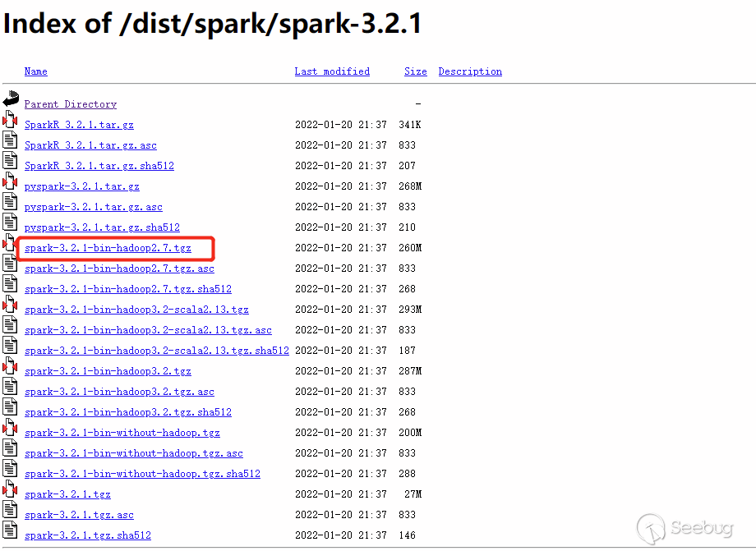Viewport: 756px width, 551px height.
Task: Click the document icon beside without-hadoop.tgz.asc
Action: (x=10, y=448)
